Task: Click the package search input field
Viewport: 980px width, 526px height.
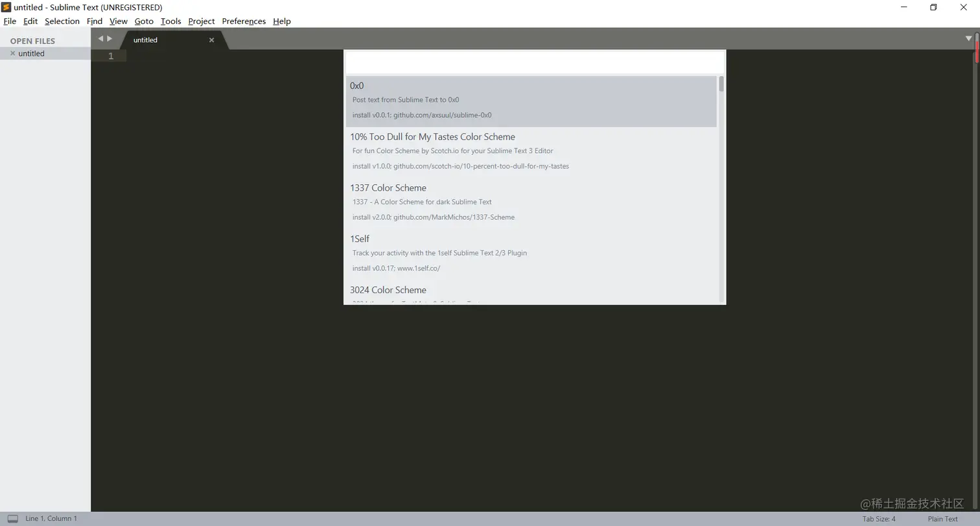Action: (535, 63)
